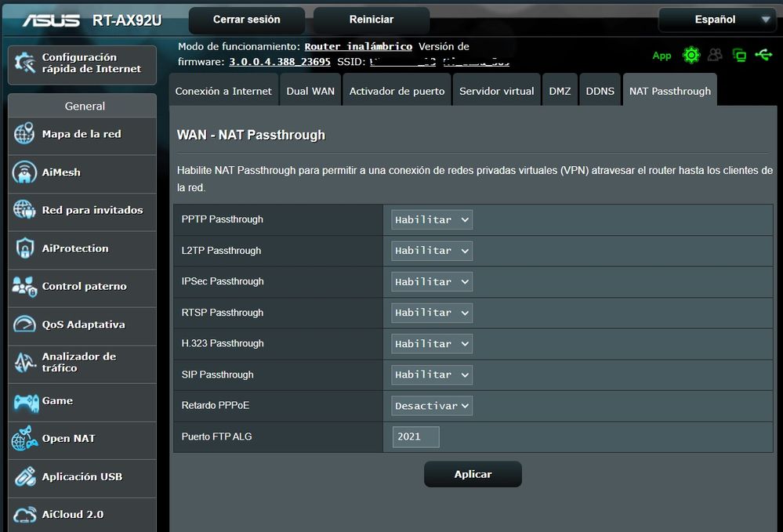Open the Retardo PPPoE dropdown

tap(432, 406)
